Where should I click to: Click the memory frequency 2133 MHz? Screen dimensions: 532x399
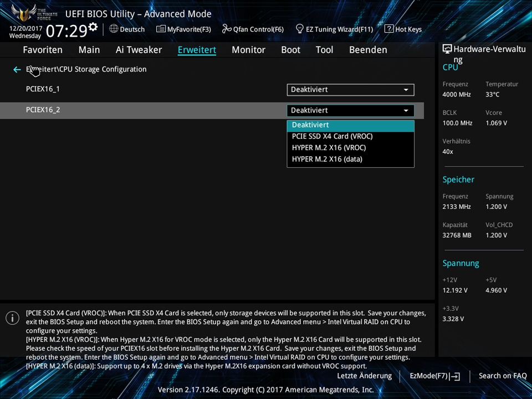[456, 207]
